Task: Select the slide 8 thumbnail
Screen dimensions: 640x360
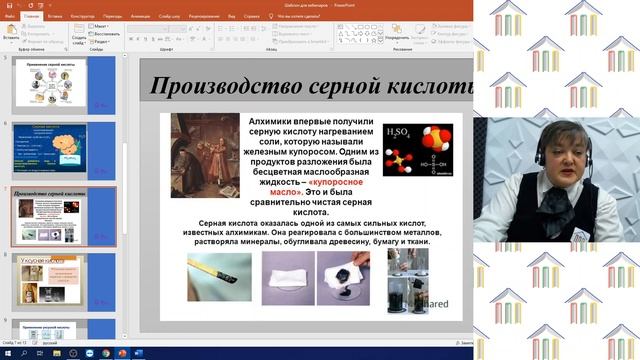Action: (x=64, y=282)
